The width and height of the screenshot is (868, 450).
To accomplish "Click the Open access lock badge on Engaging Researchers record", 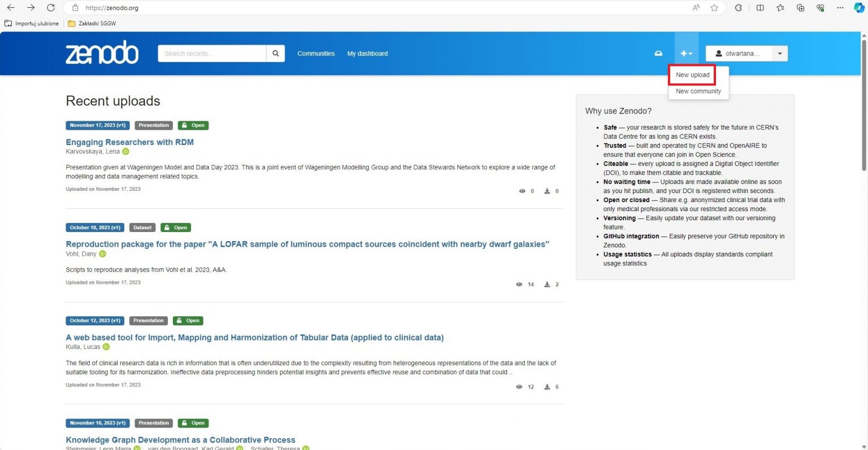I will coord(193,125).
